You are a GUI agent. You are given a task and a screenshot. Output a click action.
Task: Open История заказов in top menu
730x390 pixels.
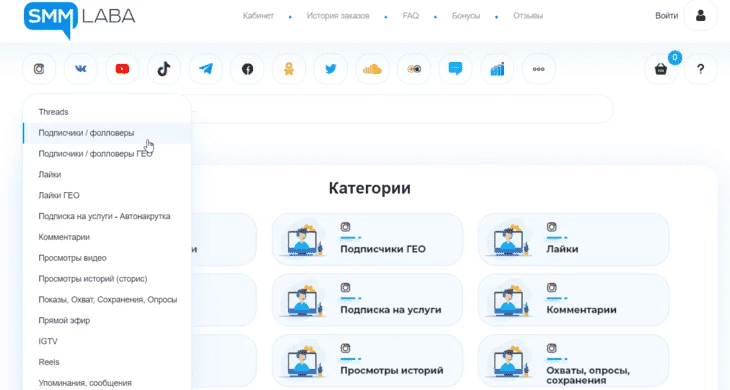[338, 16]
